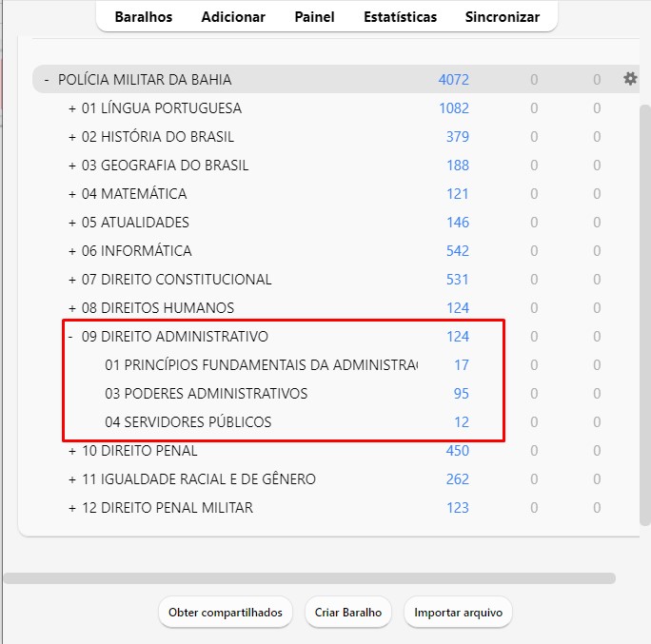
Task: Open the Painel browser
Action: pos(314,17)
